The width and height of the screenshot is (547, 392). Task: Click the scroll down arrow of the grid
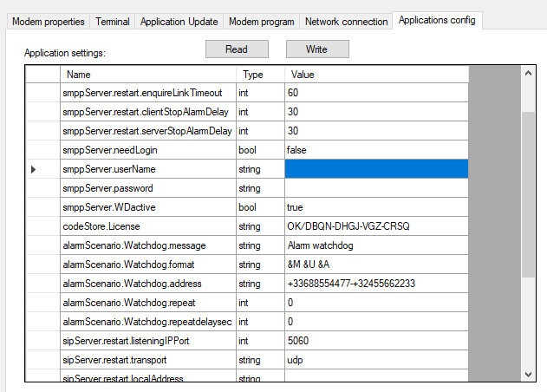tap(529, 373)
